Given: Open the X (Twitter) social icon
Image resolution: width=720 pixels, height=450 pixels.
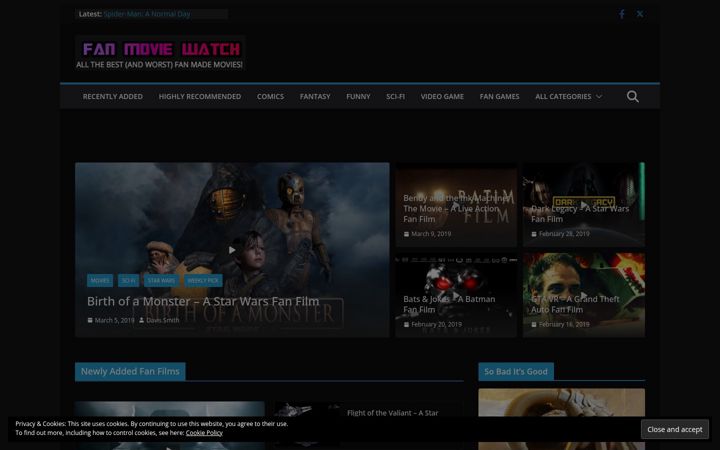Looking at the screenshot, I should pyautogui.click(x=640, y=14).
